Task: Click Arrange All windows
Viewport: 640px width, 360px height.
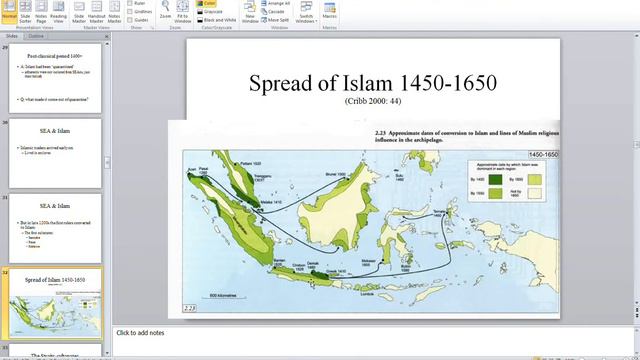Action: [276, 3]
